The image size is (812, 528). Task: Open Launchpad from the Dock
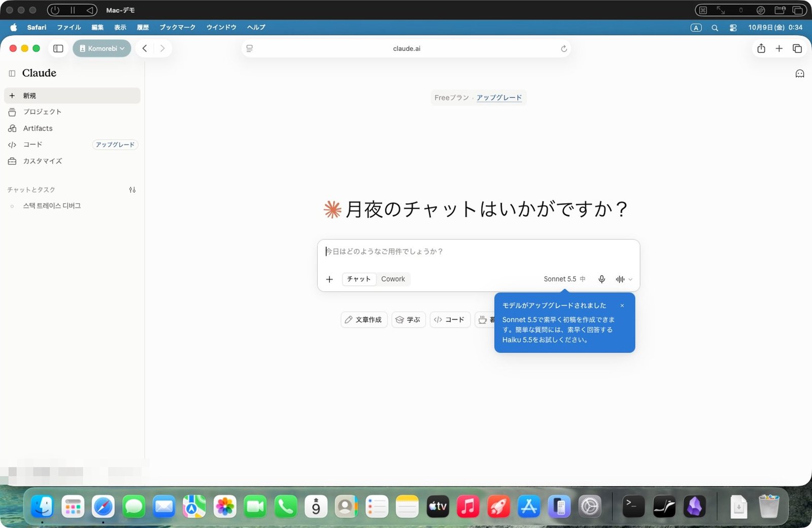click(73, 506)
